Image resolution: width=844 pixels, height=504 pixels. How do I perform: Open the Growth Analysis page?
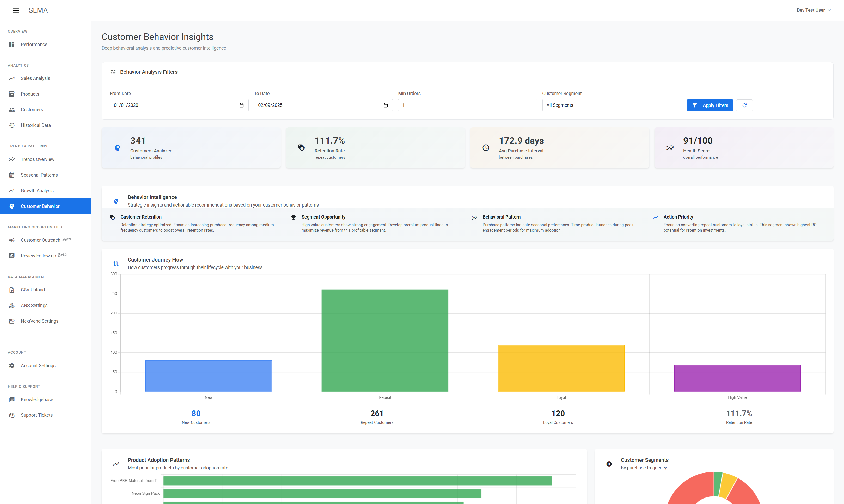(46, 190)
